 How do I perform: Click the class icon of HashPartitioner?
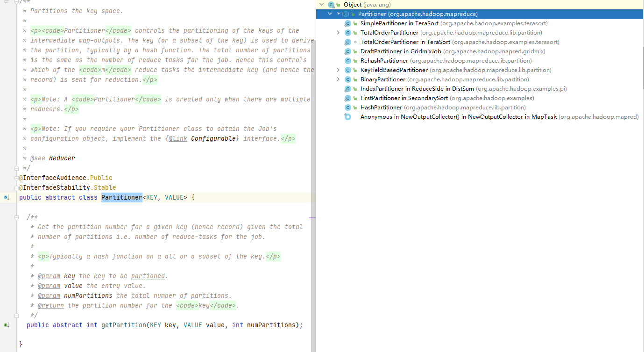tap(347, 108)
